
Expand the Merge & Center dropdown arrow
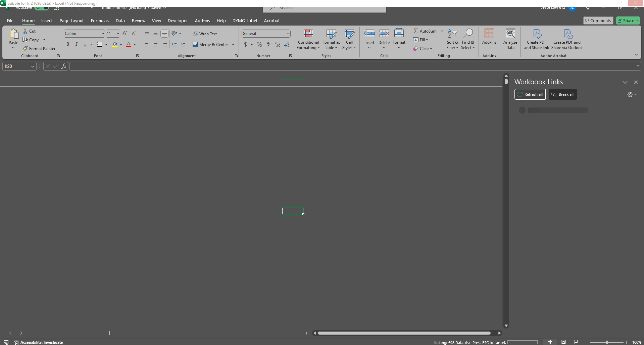[233, 44]
